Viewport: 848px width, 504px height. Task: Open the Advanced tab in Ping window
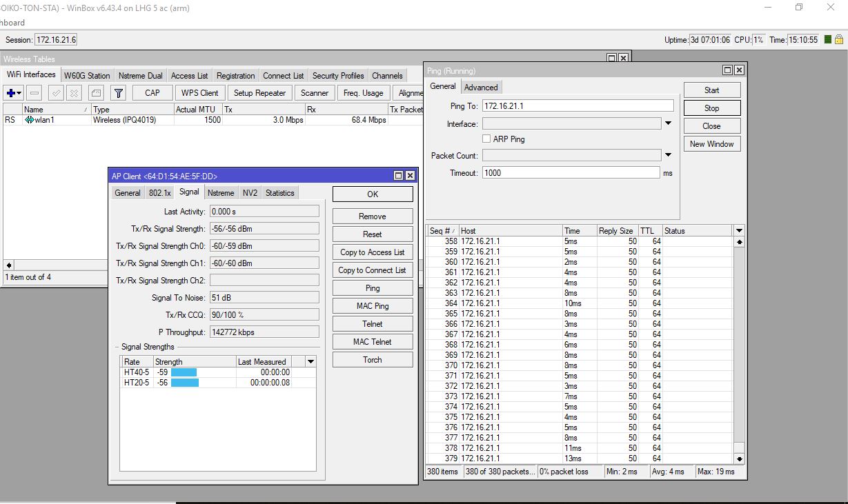click(481, 88)
